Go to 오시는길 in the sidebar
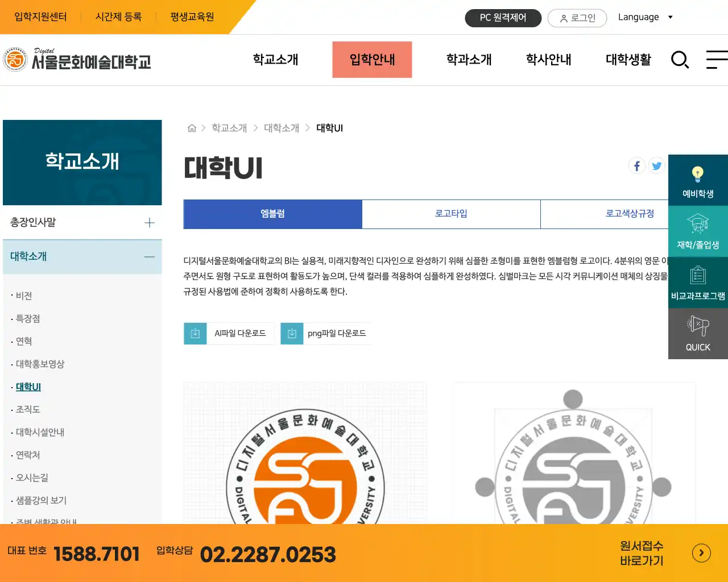 32,478
